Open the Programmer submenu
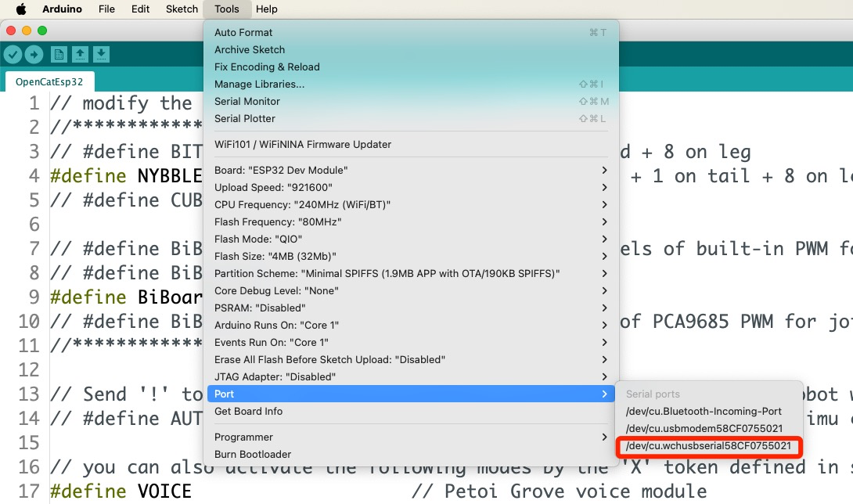Screen dimensions: 853x504 [x=411, y=437]
